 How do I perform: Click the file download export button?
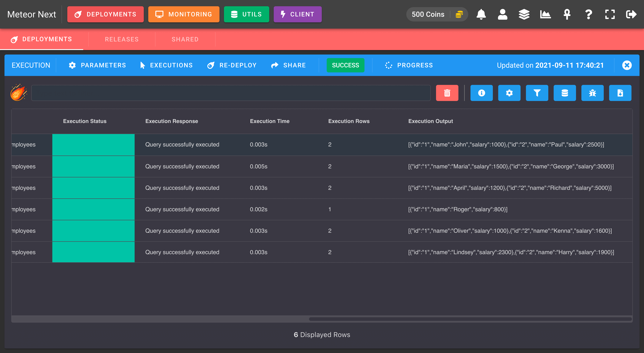620,93
